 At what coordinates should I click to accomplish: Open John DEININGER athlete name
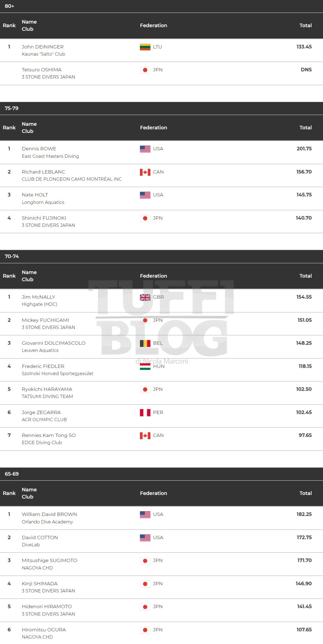point(43,47)
